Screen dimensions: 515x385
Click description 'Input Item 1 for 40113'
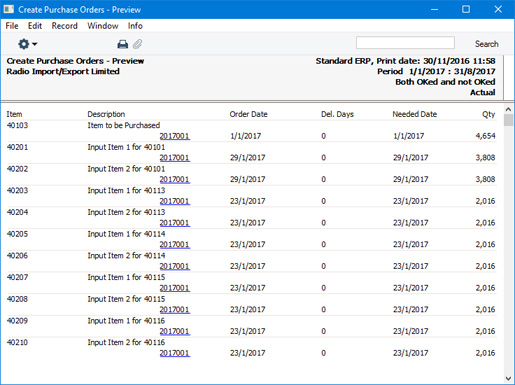click(126, 190)
